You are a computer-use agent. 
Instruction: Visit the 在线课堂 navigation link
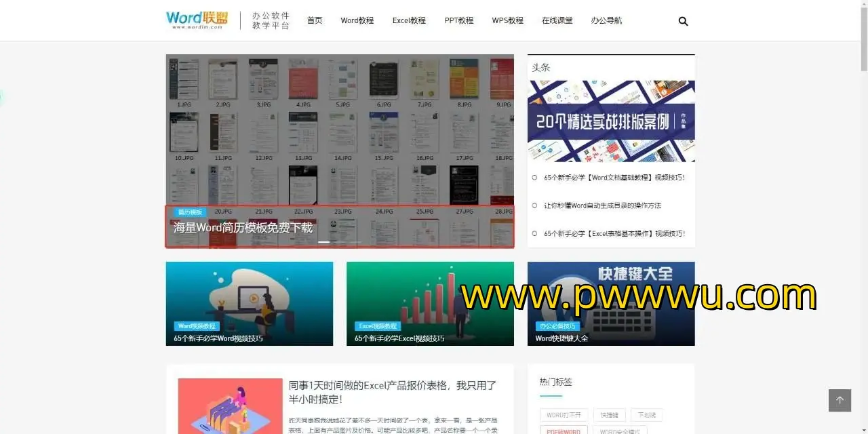(x=557, y=20)
